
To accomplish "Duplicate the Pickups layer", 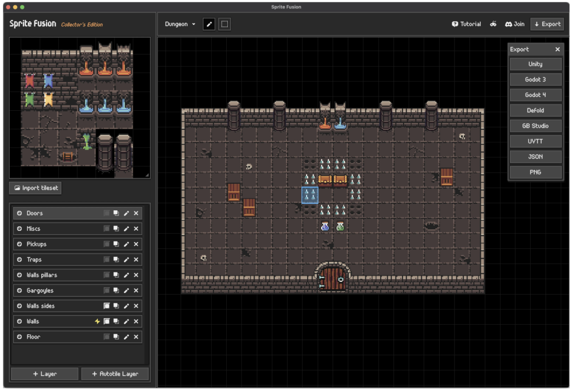I will 116,244.
